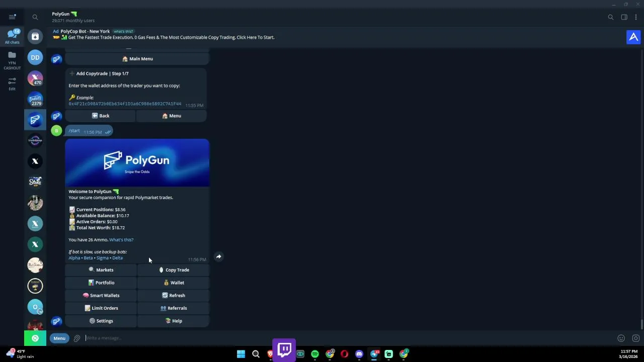Open the chat with 2379 unread

pyautogui.click(x=35, y=100)
